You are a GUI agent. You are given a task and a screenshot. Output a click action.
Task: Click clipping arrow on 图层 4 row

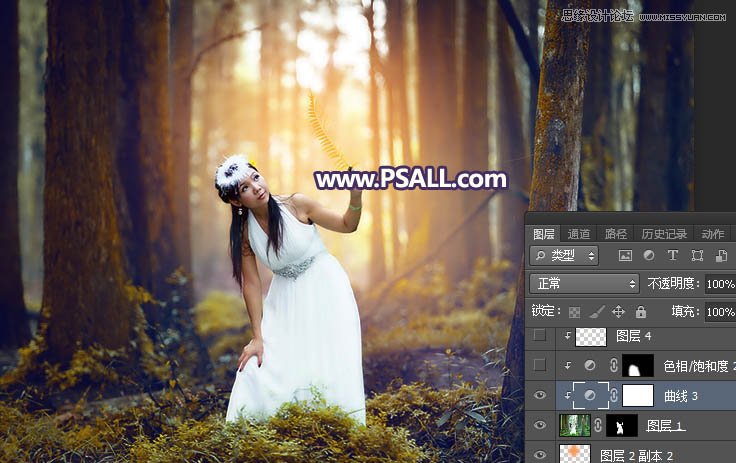(x=567, y=335)
